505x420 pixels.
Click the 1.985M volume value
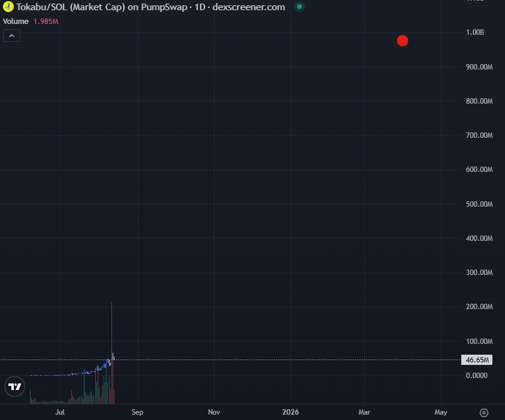[x=46, y=22]
